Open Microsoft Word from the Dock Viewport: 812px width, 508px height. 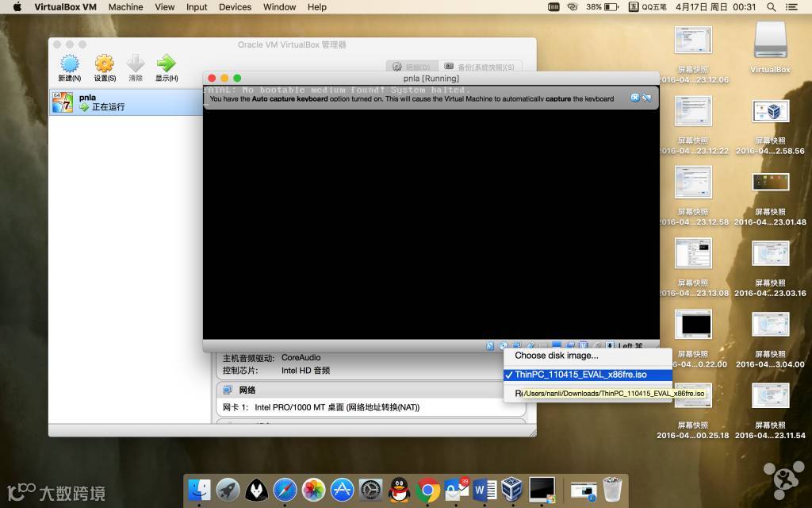(485, 489)
